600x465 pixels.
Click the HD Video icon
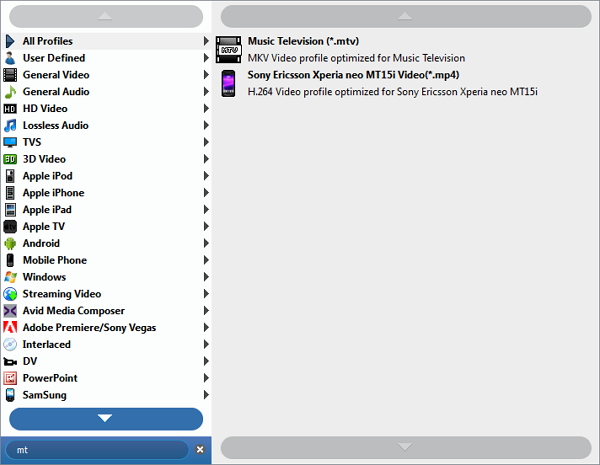[10, 109]
